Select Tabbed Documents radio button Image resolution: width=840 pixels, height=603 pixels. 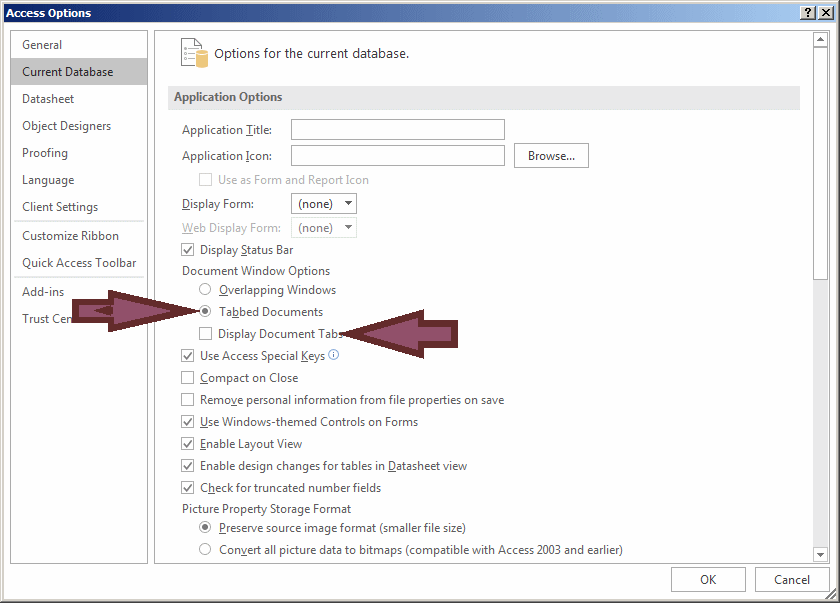(205, 312)
